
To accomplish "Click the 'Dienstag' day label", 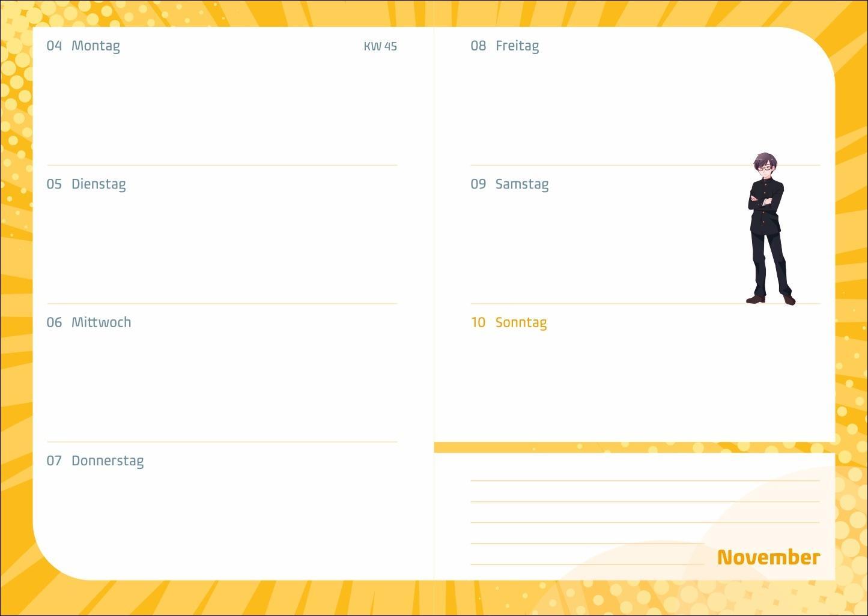I will 99,184.
